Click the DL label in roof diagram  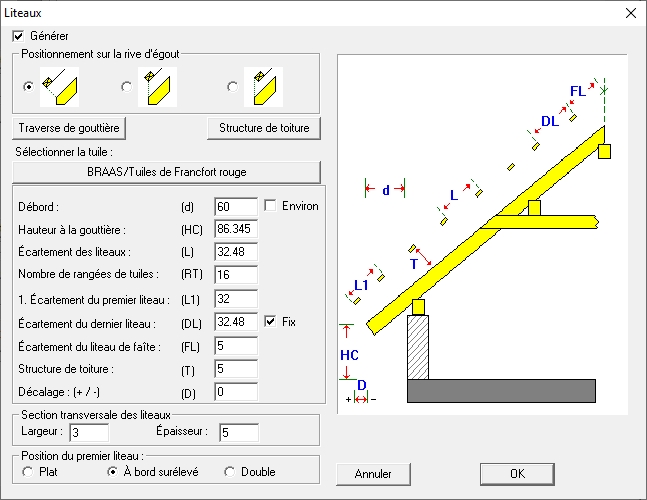click(550, 121)
